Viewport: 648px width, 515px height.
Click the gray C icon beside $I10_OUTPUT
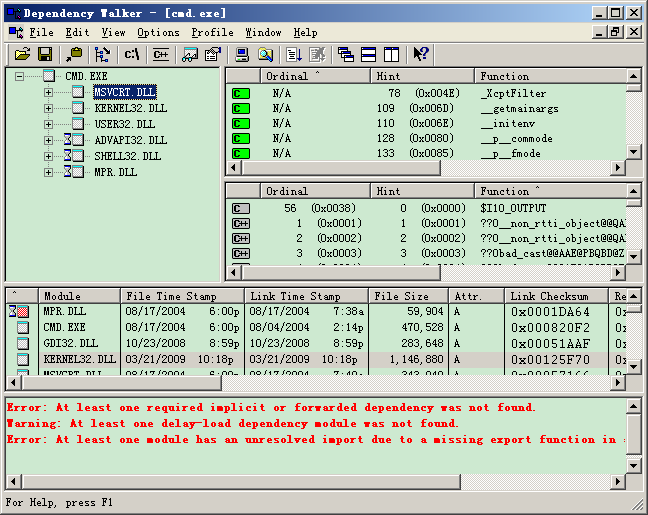point(241,208)
